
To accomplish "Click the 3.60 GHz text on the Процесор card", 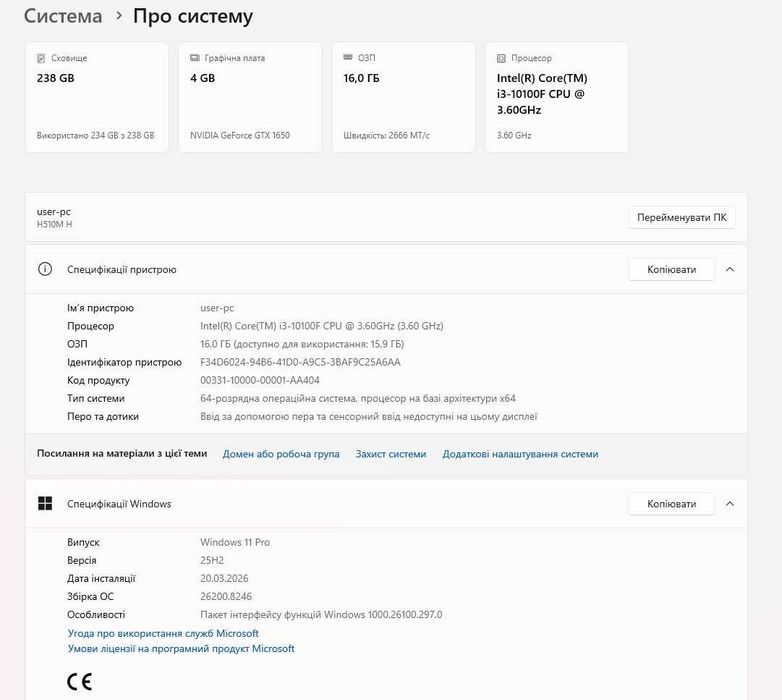I will 514,135.
